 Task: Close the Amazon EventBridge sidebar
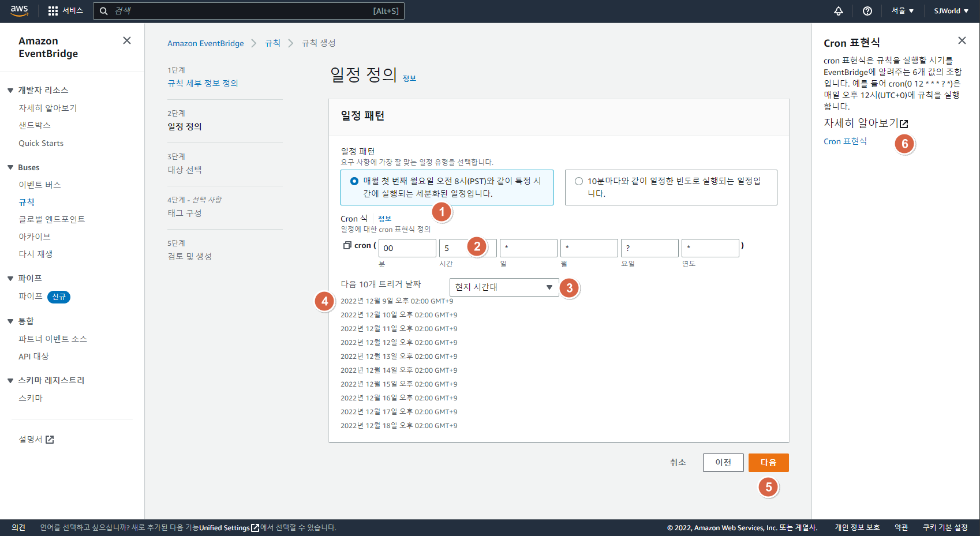pos(127,40)
